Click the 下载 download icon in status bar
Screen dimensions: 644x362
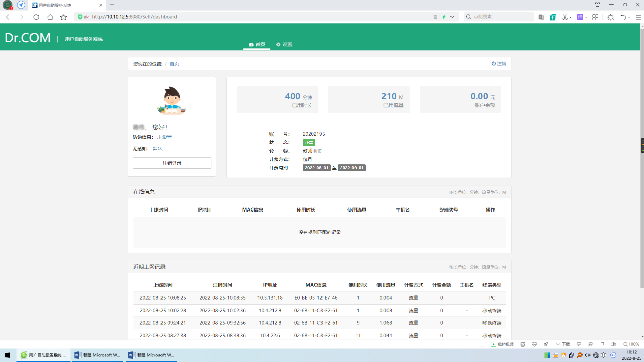click(563, 344)
